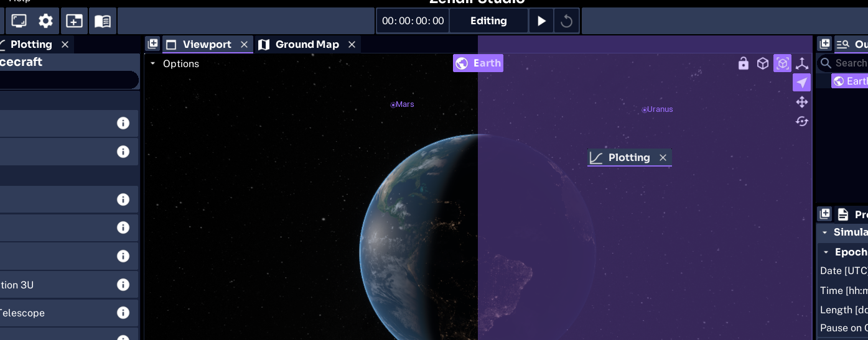
Task: Select the Telescope spacecraft list row
Action: 69,313
